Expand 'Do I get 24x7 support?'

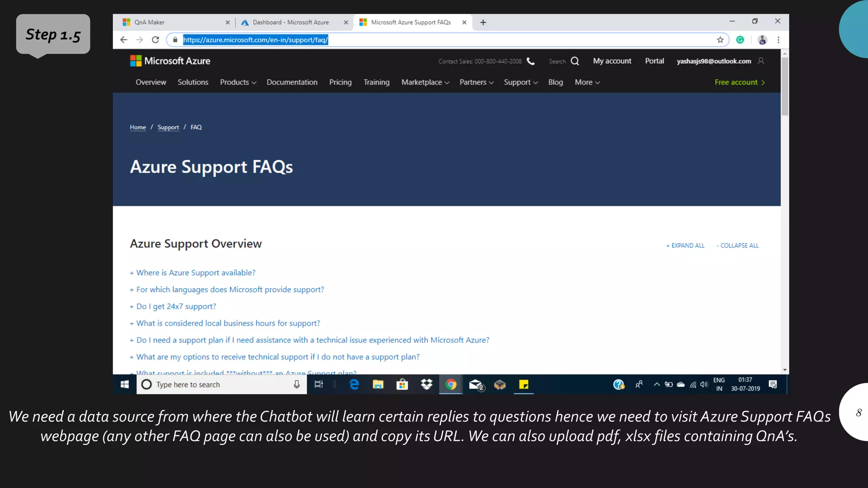coord(173,306)
